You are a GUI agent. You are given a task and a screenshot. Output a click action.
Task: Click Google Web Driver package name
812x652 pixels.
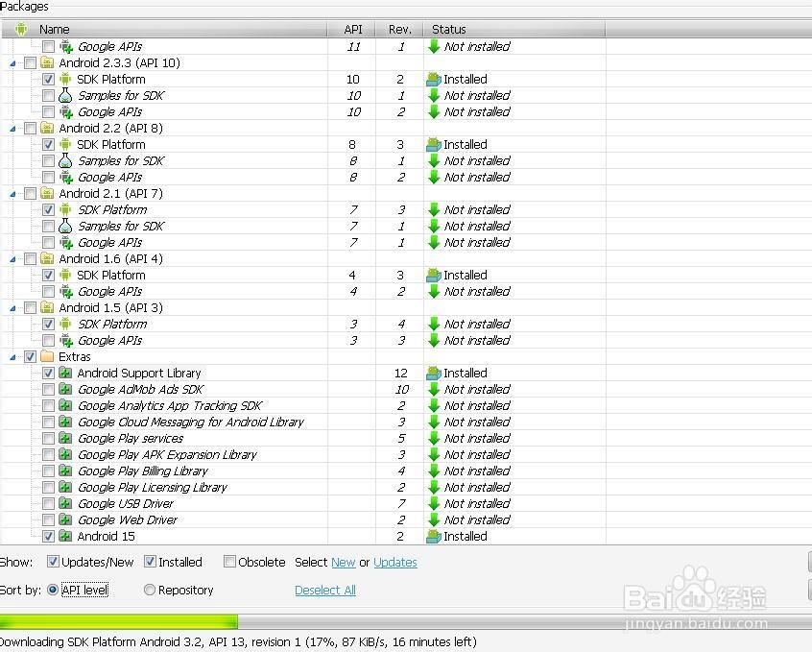128,519
